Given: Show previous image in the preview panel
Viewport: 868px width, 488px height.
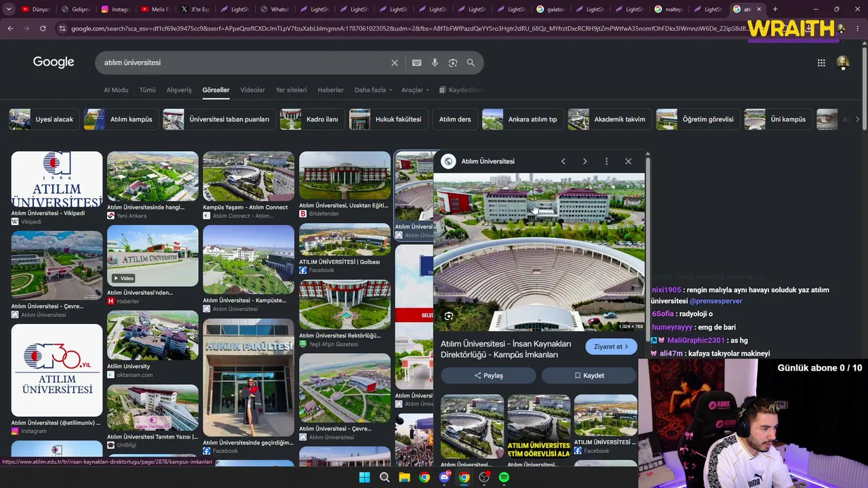Looking at the screenshot, I should pos(563,161).
